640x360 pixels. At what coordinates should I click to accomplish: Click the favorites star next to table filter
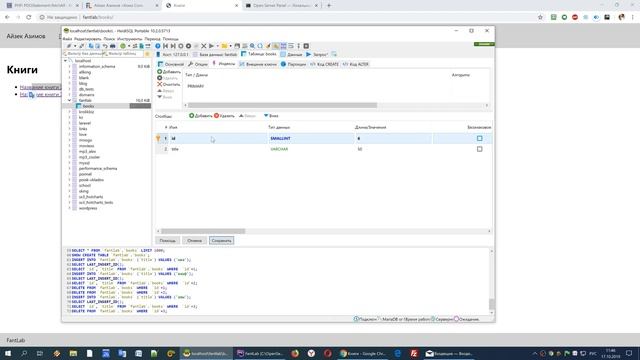[x=147, y=54]
